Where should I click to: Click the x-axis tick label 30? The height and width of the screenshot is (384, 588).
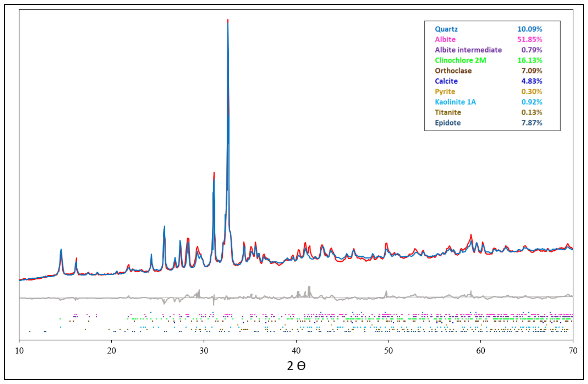[204, 351]
